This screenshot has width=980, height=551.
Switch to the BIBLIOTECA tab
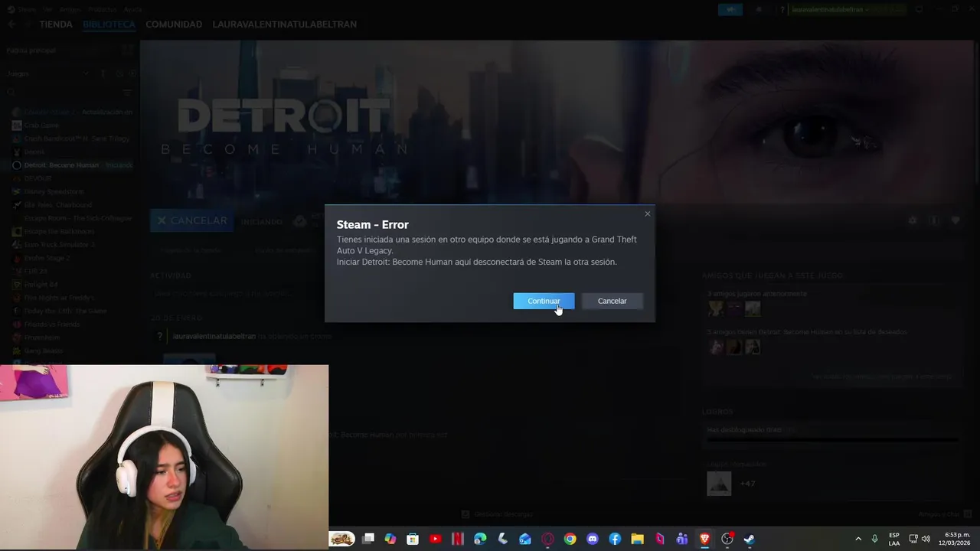(x=109, y=24)
